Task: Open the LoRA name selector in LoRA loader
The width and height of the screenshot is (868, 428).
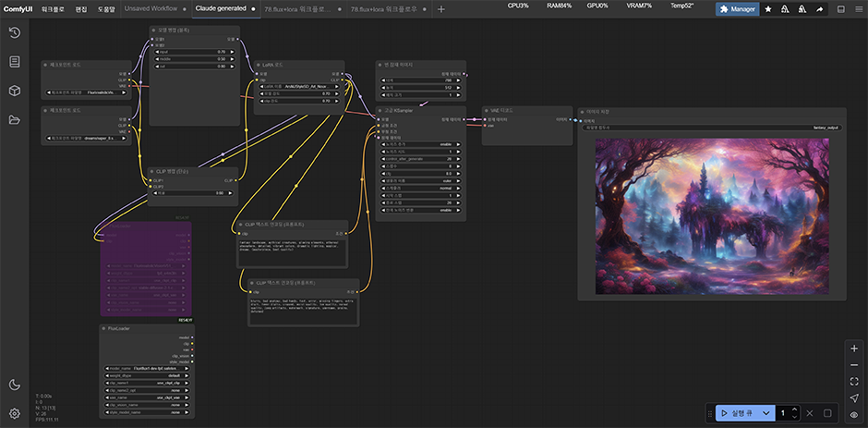Action: click(x=298, y=85)
